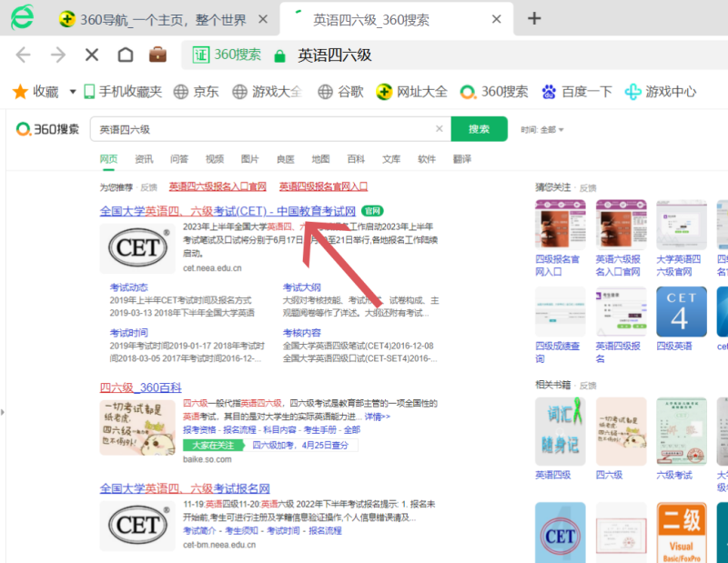This screenshot has width=728, height=563.
Task: Open the 四六级_360百科 result
Action: tap(141, 387)
